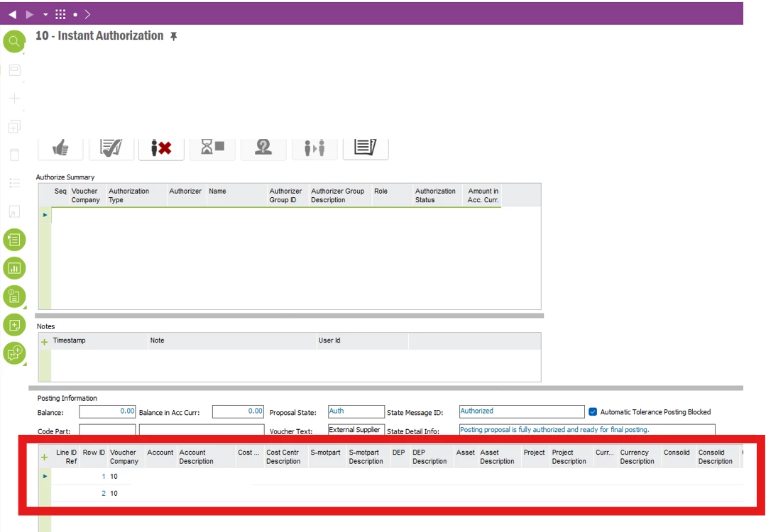Click Amount in Acc. Curr. column header
This screenshot has height=532, width=766.
pos(483,195)
